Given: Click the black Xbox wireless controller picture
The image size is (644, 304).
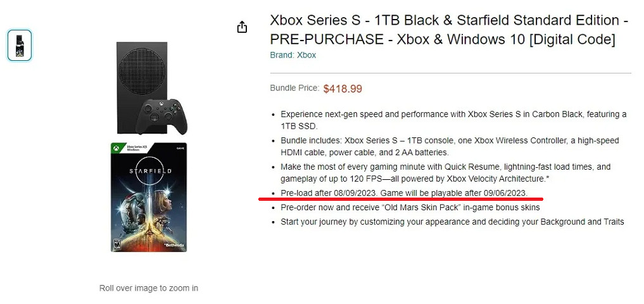Looking at the screenshot, I should [x=163, y=116].
